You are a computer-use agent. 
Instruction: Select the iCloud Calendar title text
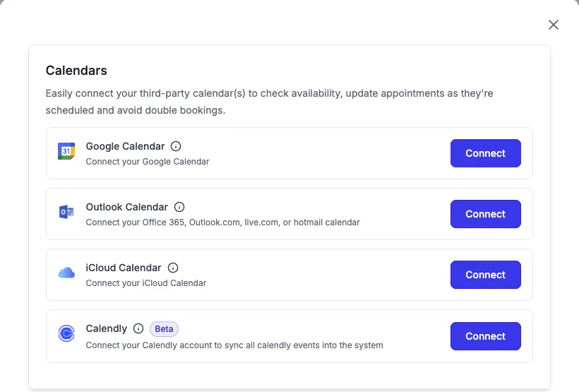[x=124, y=268]
